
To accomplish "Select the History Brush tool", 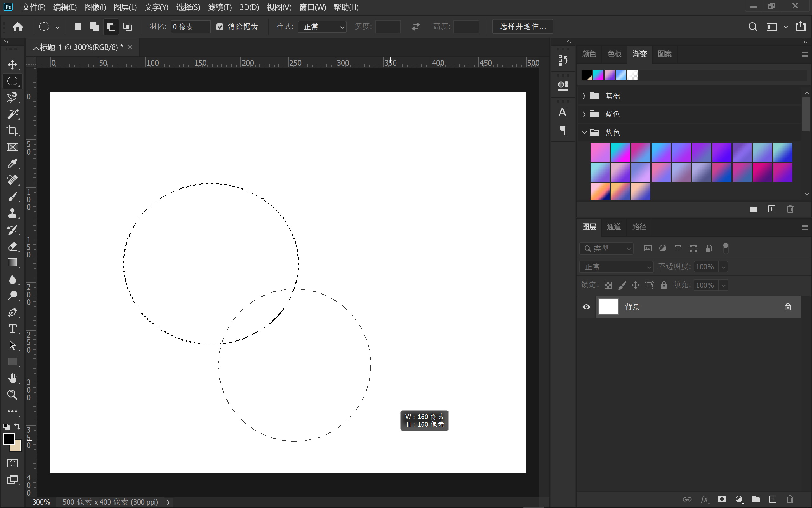I will [12, 230].
